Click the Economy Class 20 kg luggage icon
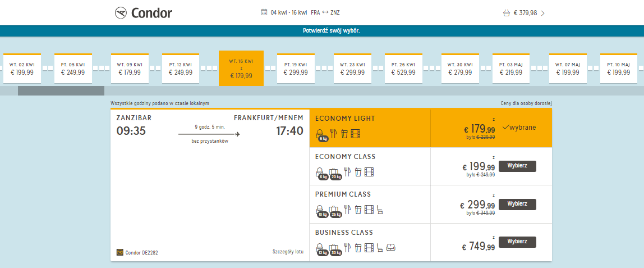The image size is (644, 268). [x=334, y=173]
